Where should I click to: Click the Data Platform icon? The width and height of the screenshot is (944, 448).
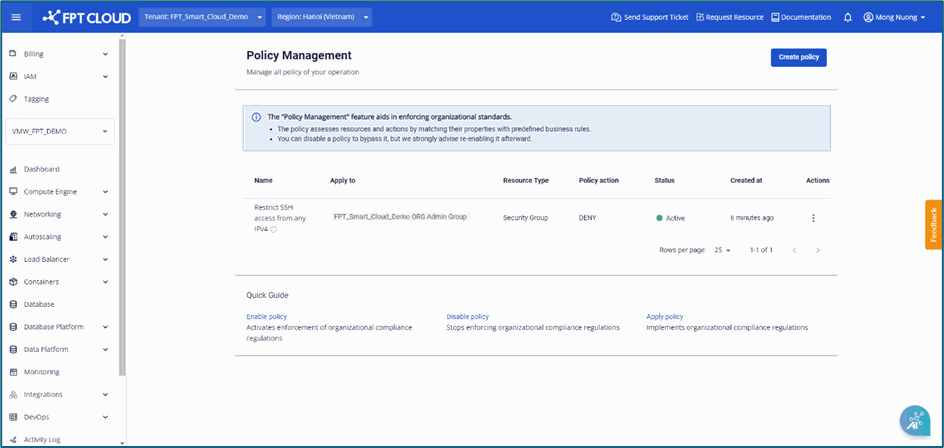(13, 349)
